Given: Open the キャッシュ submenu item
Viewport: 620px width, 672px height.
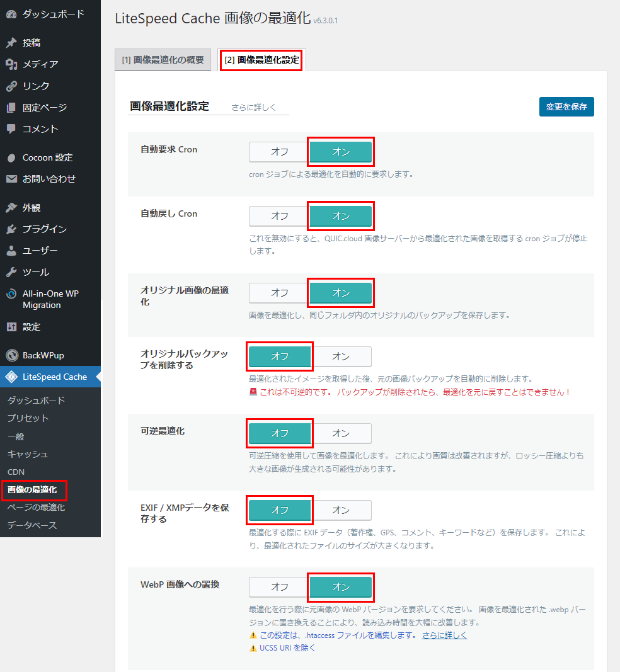Looking at the screenshot, I should (28, 453).
